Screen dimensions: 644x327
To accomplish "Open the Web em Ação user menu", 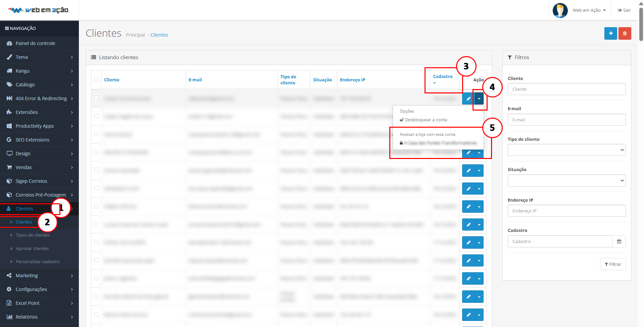I will coord(589,10).
